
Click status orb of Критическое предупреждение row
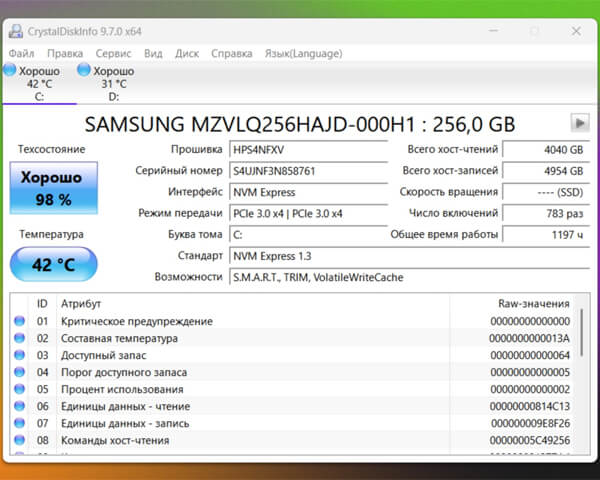tap(20, 321)
